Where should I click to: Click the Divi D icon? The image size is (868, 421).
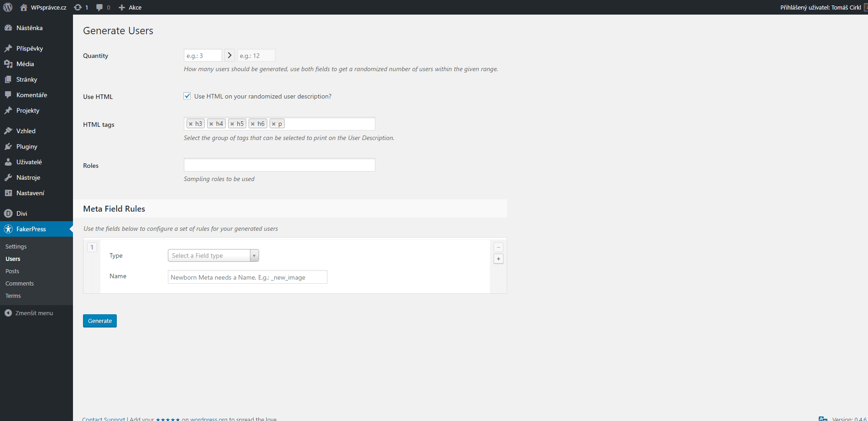tap(8, 213)
